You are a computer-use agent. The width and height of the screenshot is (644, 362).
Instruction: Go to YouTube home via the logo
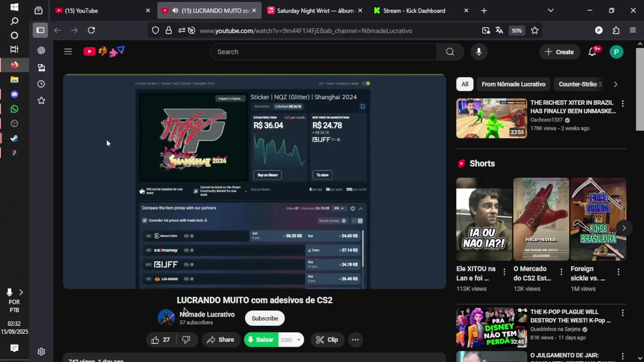(x=104, y=51)
